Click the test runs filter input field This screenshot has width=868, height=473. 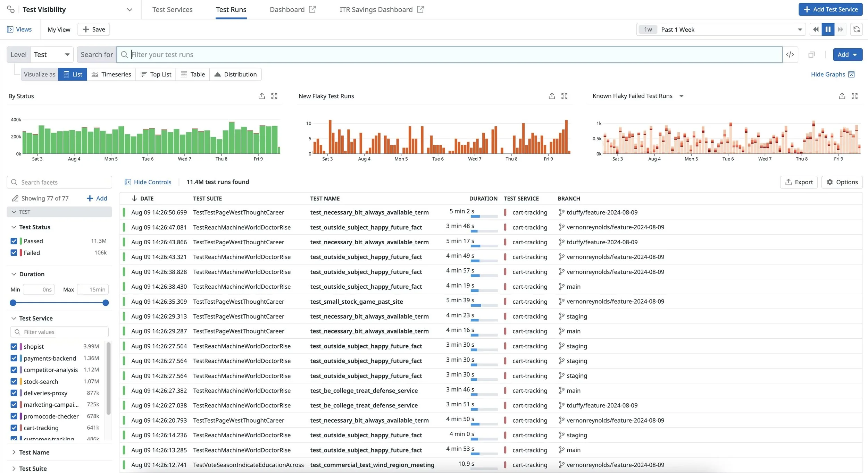coord(347,54)
